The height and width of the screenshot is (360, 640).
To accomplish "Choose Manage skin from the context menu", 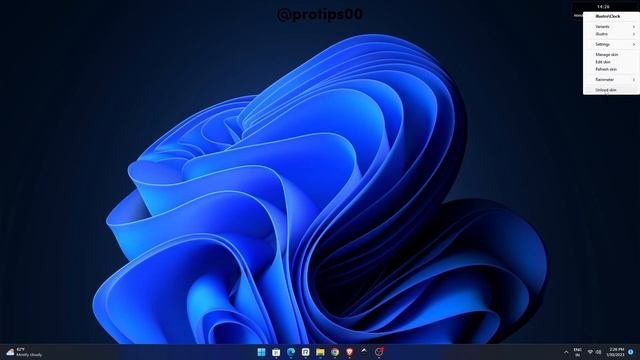I will tap(611, 54).
